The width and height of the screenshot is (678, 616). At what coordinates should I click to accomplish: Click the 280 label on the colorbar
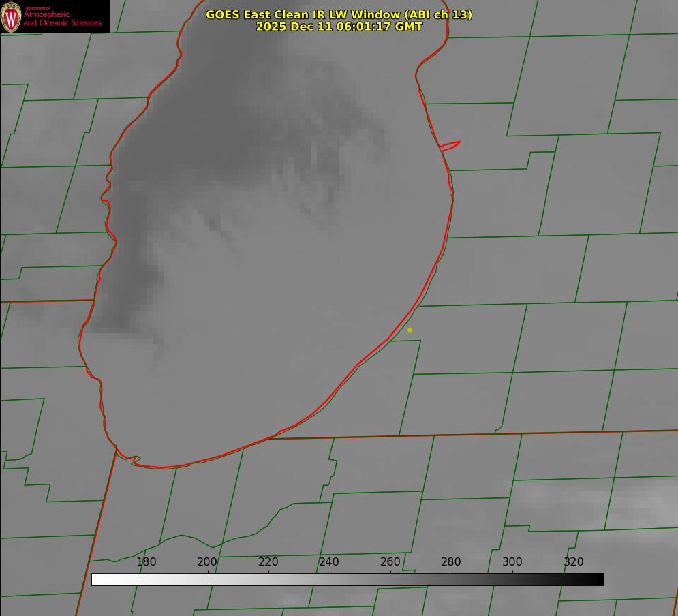(451, 562)
